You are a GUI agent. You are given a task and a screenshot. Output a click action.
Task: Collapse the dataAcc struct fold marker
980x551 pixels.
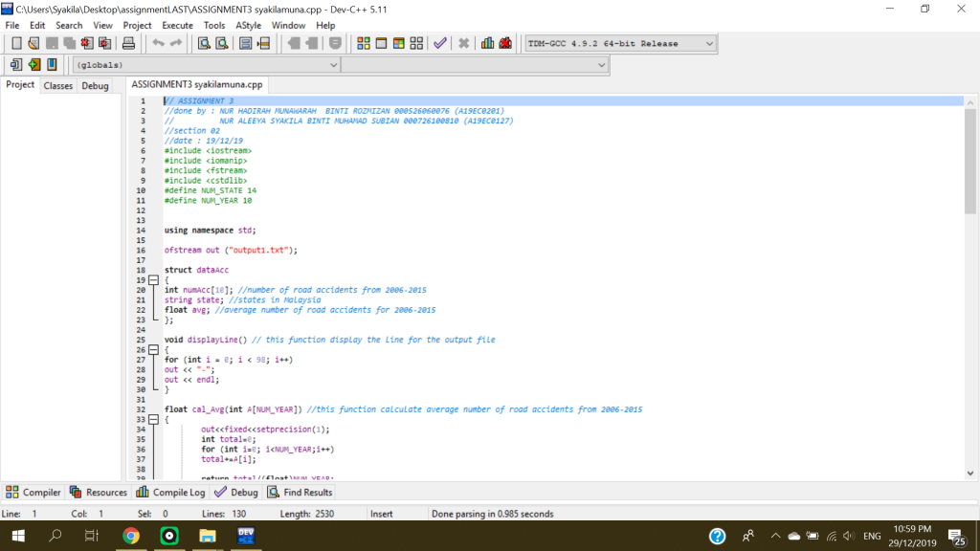152,280
